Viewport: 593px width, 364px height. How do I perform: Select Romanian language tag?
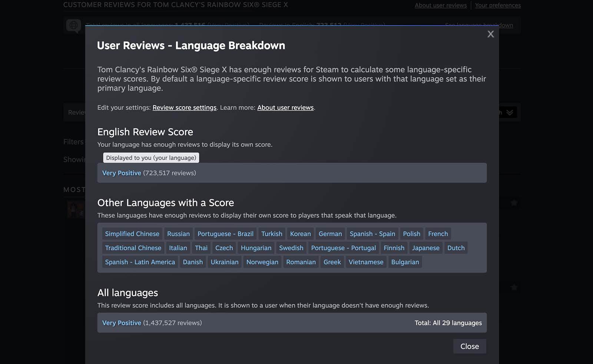(x=301, y=262)
